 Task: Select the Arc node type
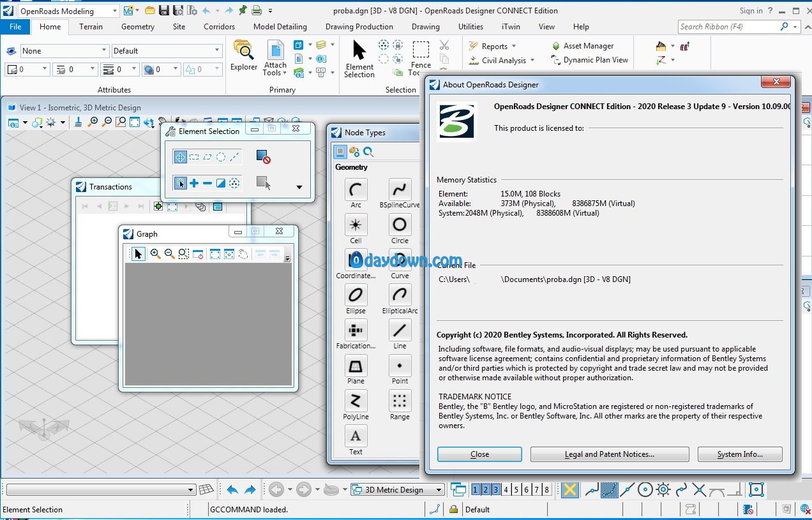(x=356, y=189)
